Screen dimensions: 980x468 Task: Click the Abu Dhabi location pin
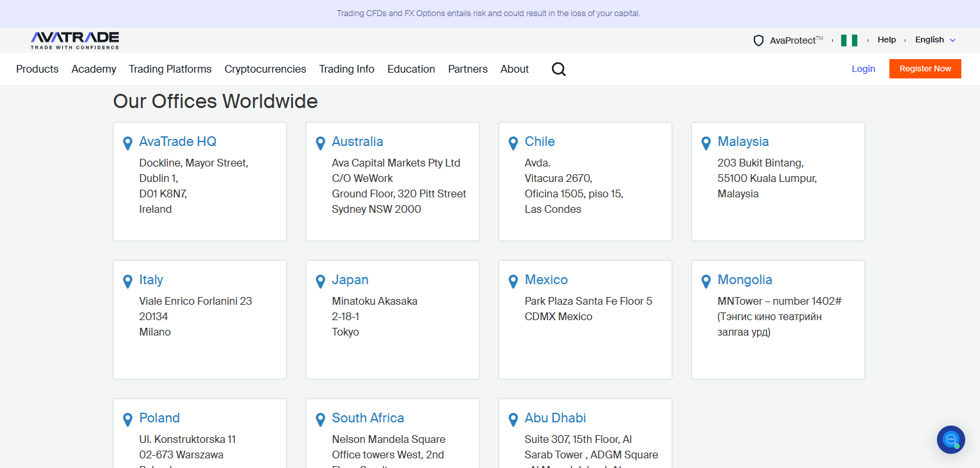click(513, 420)
